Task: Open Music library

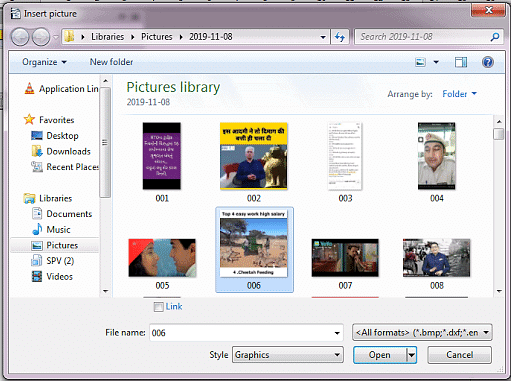Action: click(58, 229)
